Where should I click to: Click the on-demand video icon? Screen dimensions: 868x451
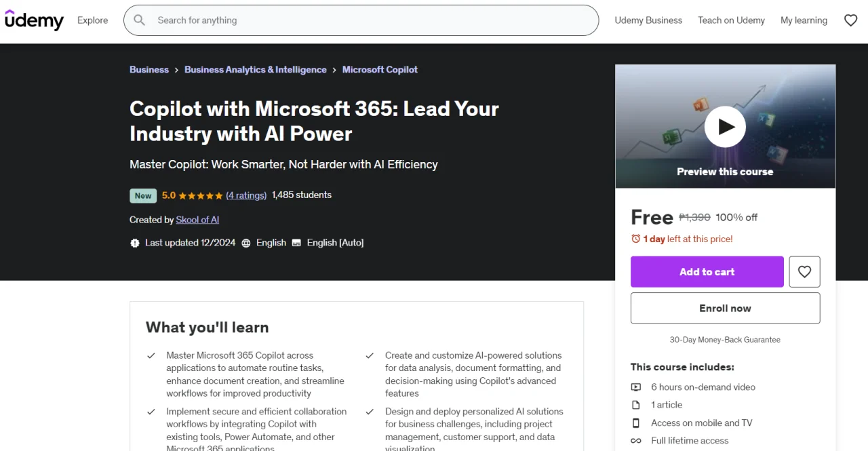point(636,387)
